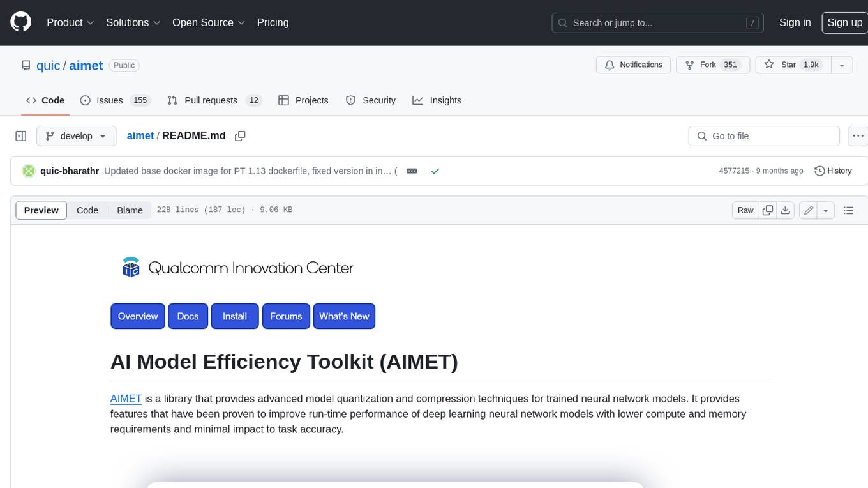Focus the Go to file field
The width and height of the screenshot is (868, 488).
pyautogui.click(x=764, y=136)
